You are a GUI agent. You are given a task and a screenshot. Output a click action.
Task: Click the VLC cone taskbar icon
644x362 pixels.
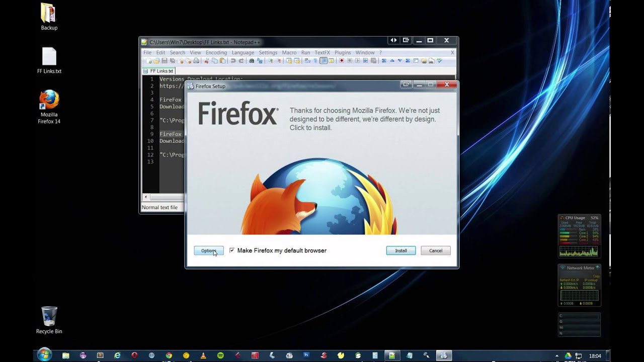pos(203,355)
